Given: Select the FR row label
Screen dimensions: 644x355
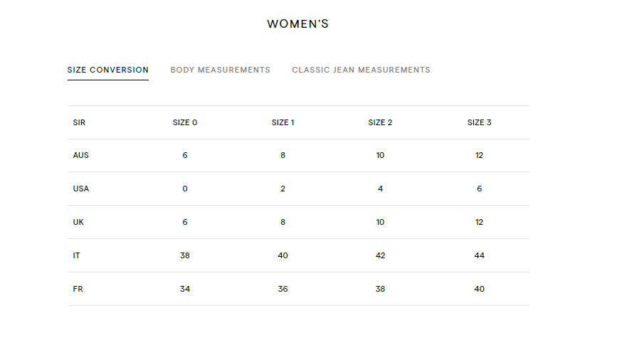Looking at the screenshot, I should click(x=78, y=289).
